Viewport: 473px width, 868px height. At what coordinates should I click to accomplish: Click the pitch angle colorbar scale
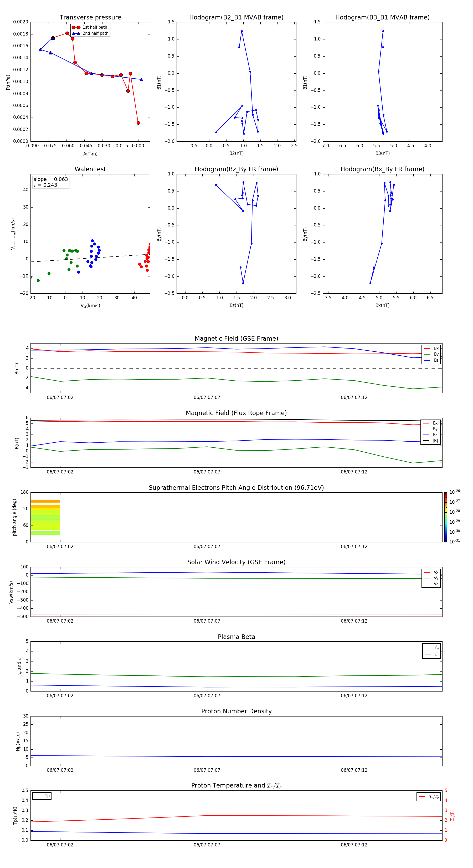pos(446,517)
